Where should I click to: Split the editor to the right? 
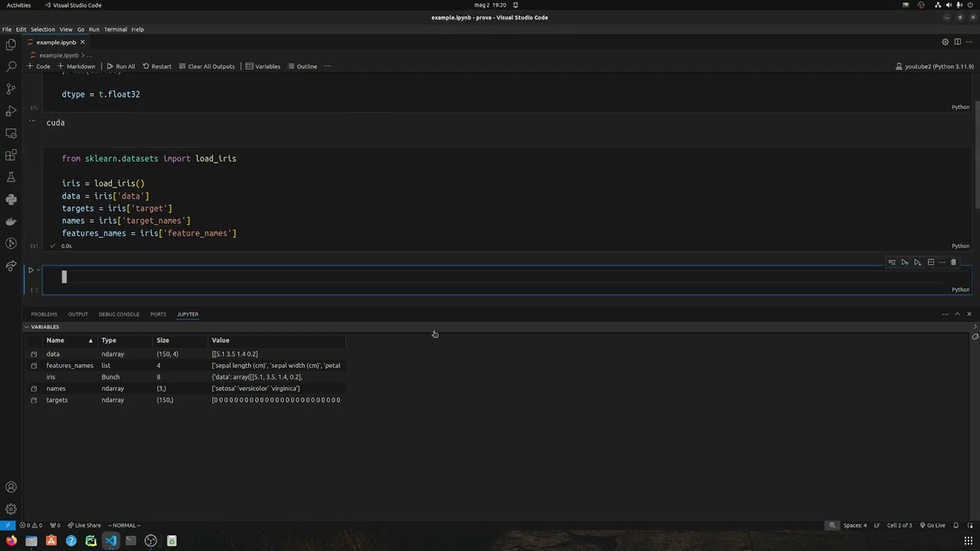(957, 42)
